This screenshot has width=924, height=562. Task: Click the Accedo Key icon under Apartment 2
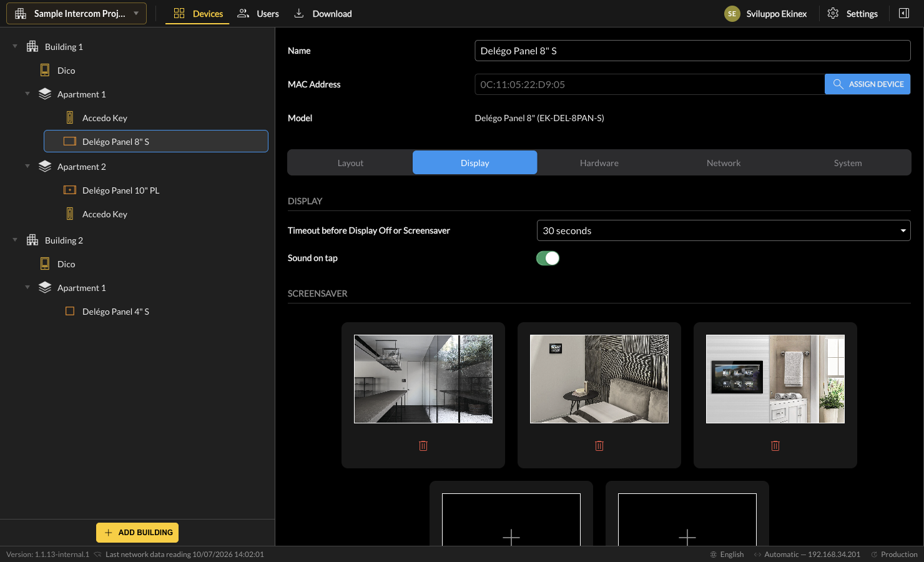[70, 214]
